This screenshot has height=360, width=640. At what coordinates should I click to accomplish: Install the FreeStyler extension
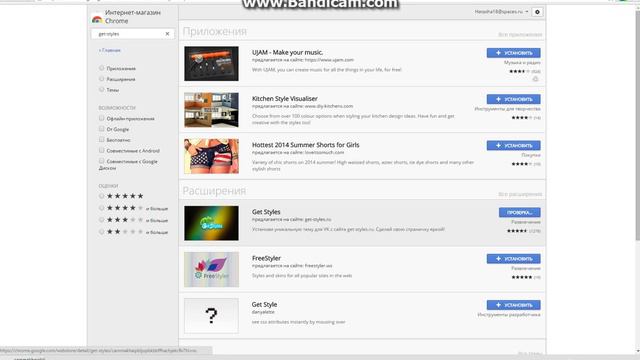(513, 259)
